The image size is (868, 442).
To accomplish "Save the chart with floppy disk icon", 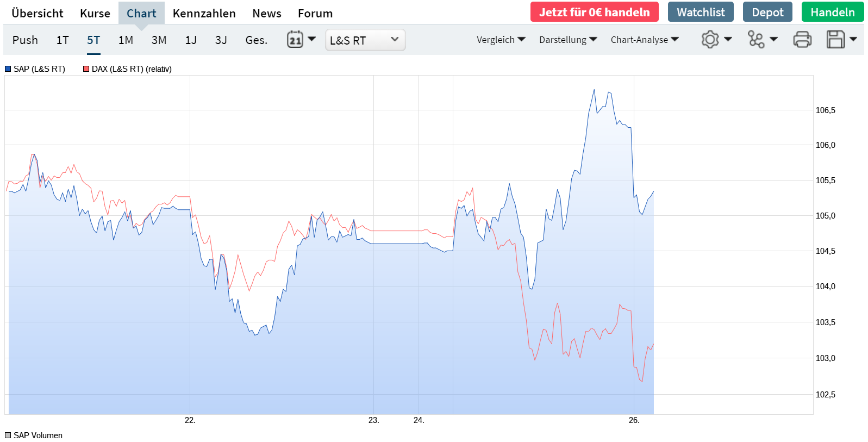I will click(835, 39).
